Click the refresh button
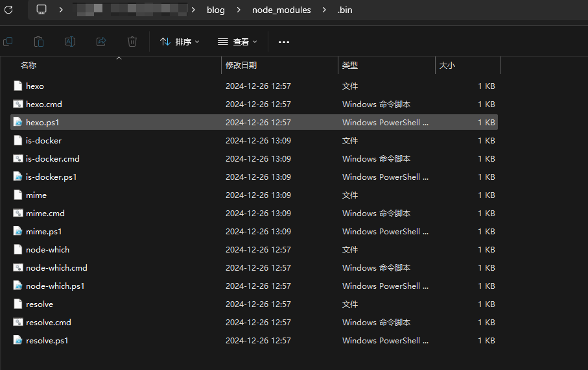 coord(8,10)
